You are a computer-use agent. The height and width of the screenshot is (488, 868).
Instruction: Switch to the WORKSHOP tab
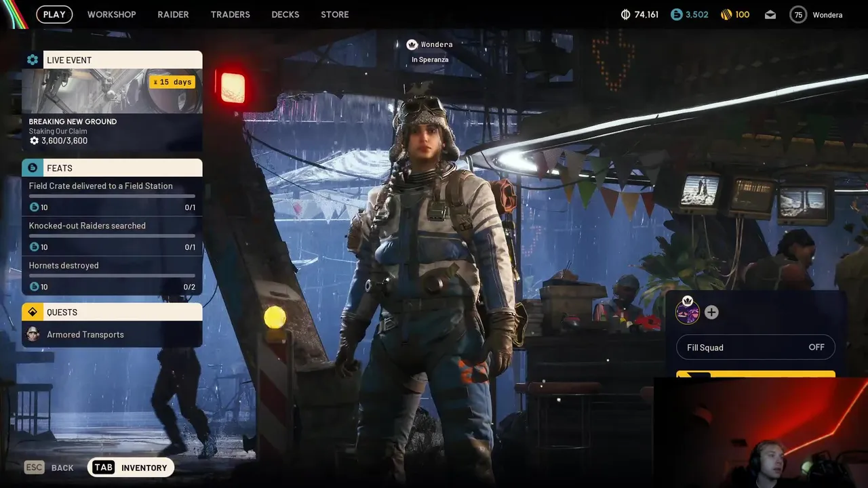click(x=111, y=14)
